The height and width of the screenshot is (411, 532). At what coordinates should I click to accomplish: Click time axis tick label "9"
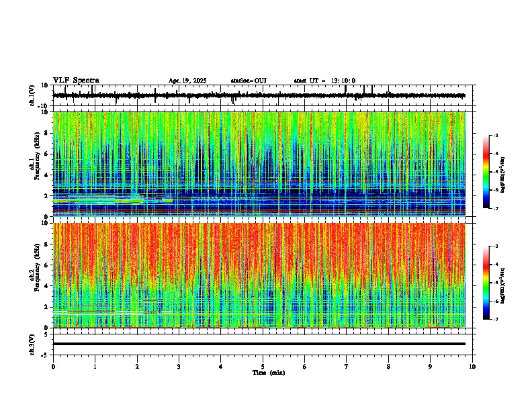[430, 367]
